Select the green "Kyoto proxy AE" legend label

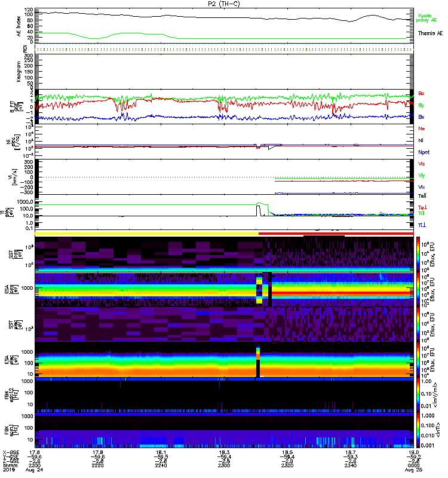426,18
